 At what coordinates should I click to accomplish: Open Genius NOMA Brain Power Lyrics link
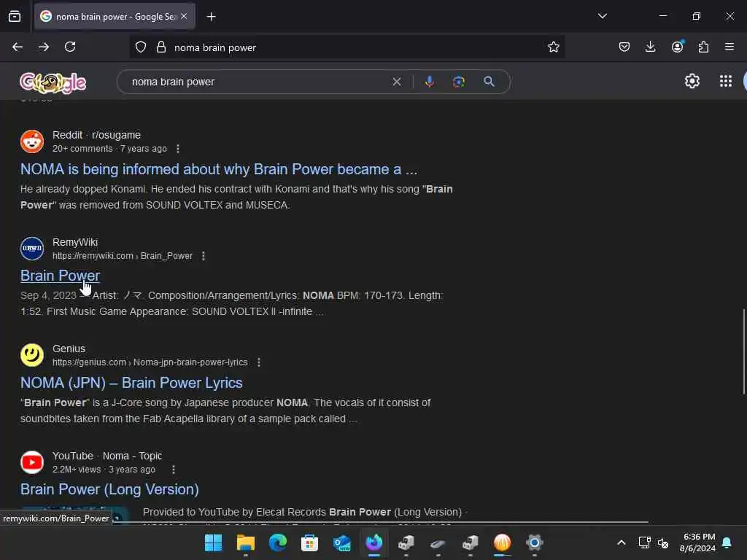pos(131,383)
